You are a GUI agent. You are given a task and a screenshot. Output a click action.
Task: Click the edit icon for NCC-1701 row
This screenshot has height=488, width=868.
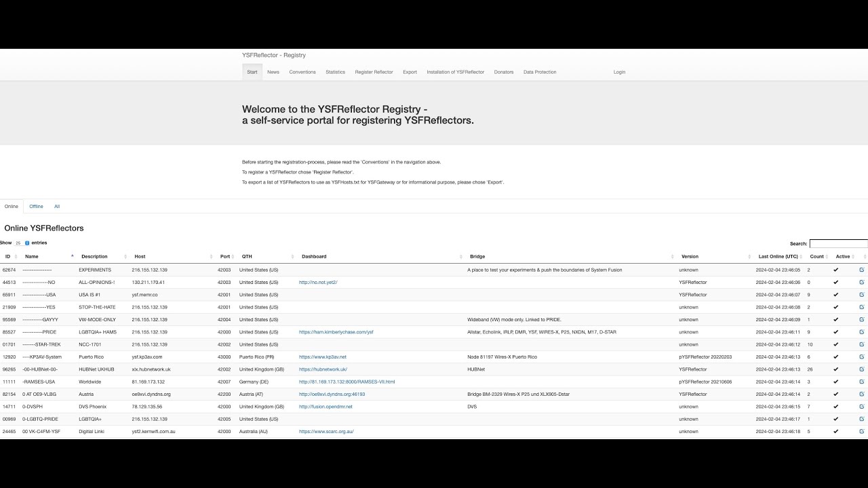coord(862,344)
